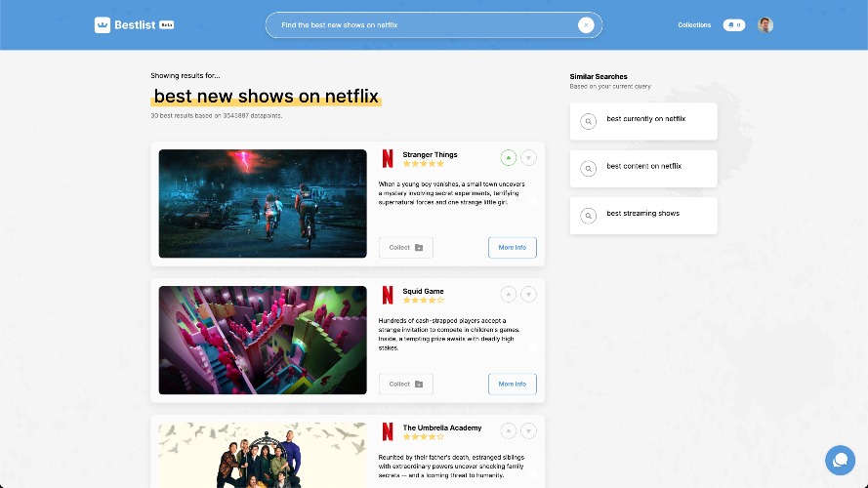Open More Info for Stranger Things
Image resolution: width=868 pixels, height=488 pixels.
point(512,247)
